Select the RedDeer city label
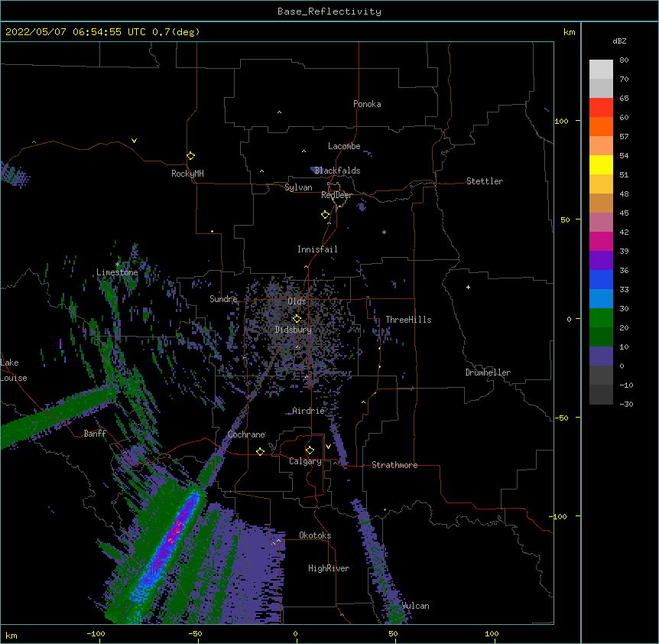This screenshot has width=659, height=644. click(x=336, y=195)
